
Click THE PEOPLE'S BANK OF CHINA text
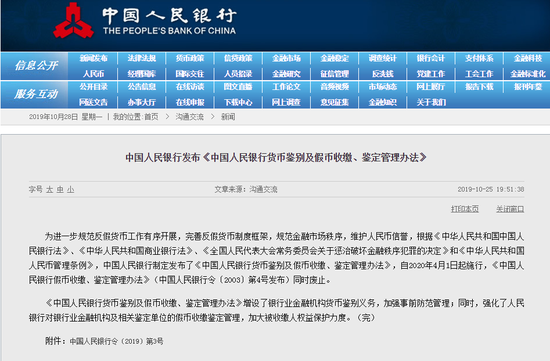pyautogui.click(x=169, y=31)
